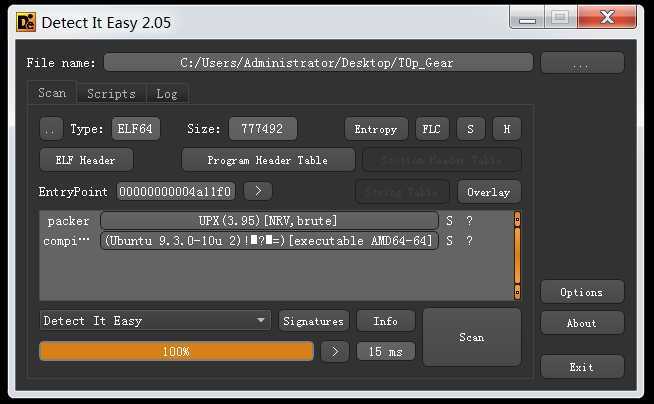
Task: Click the small '..' button beside Type
Action: pyautogui.click(x=51, y=129)
